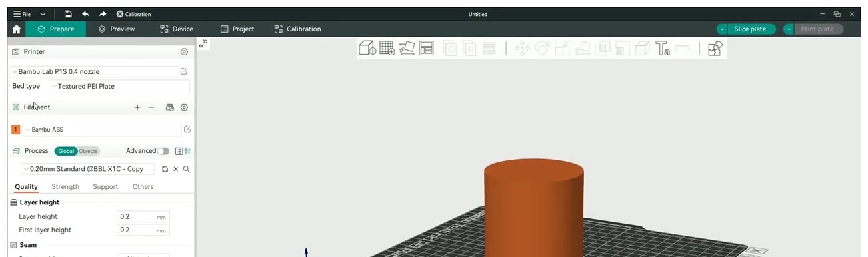Screen dimensions: 868x257
Task: Click the Undo arrow in title bar
Action: [85, 14]
